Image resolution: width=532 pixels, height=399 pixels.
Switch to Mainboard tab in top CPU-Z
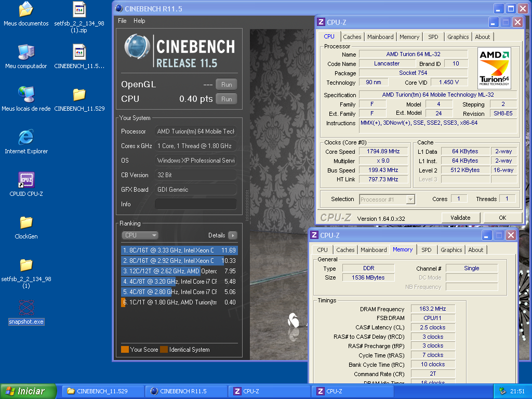[380, 37]
